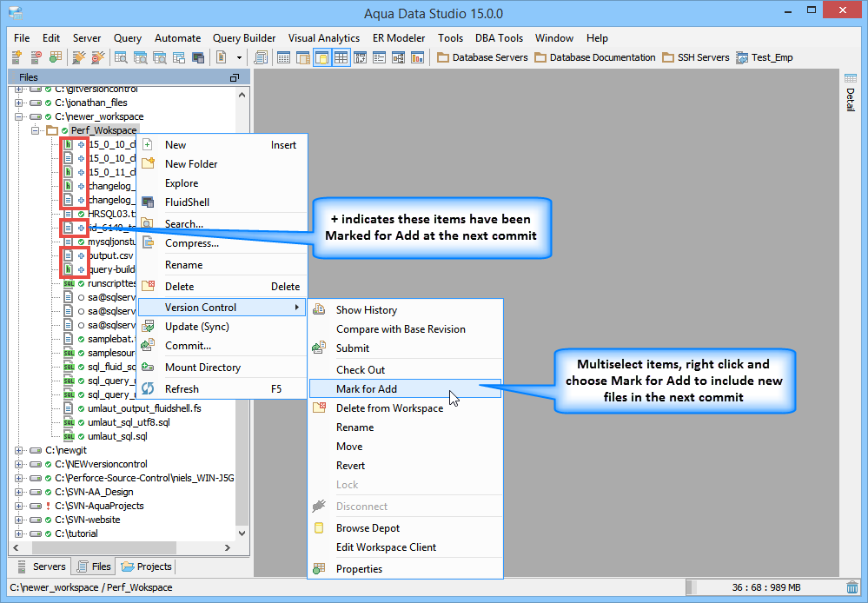Switch to the Projects tab

(146, 567)
